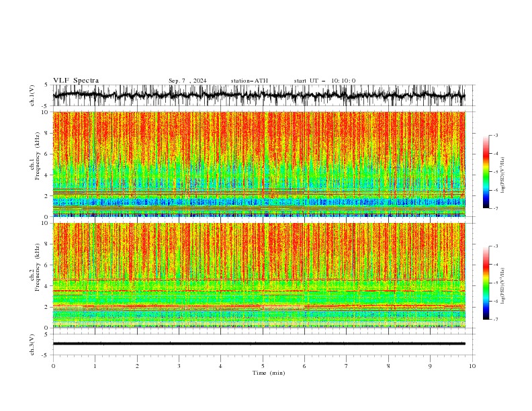Click the "start UT = 10:10:0" header text
532x411 pixels.
point(324,81)
